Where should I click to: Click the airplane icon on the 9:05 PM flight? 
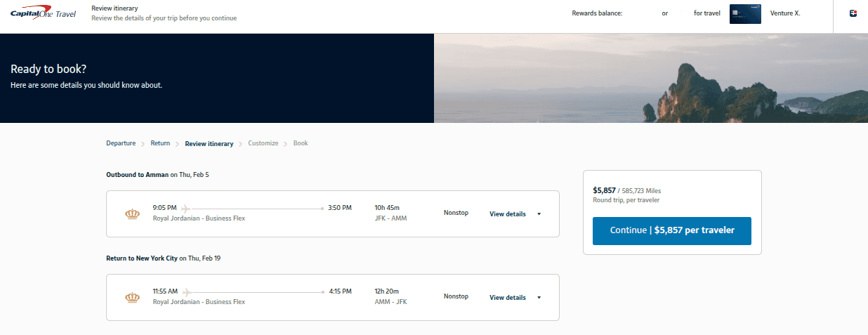click(x=186, y=208)
